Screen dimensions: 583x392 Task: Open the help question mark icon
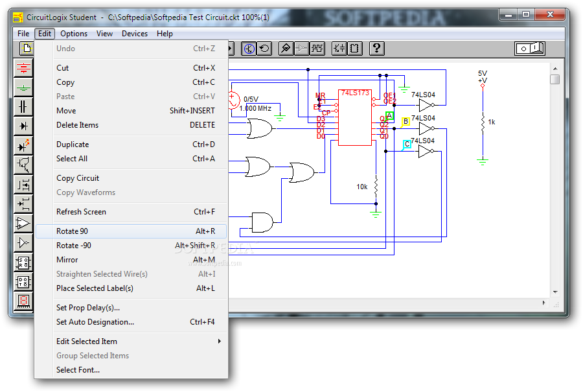point(376,49)
